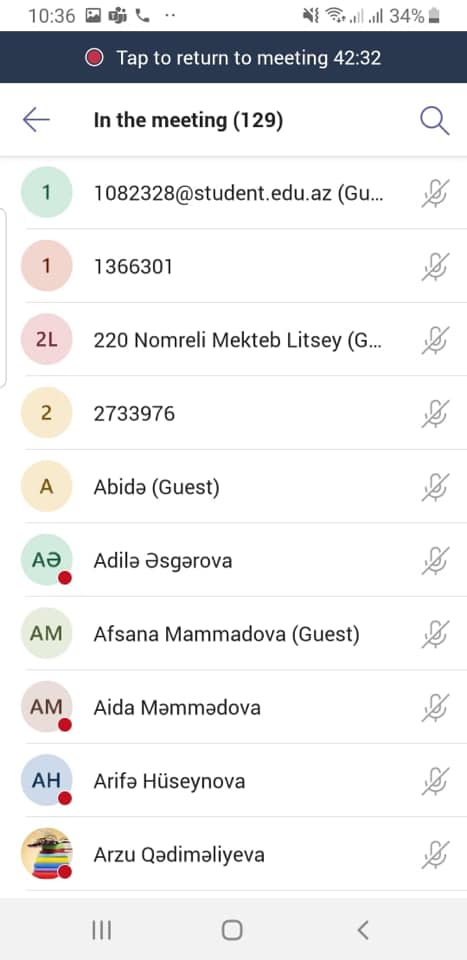The image size is (467, 960).
Task: Tap to return to meeting banner
Action: tap(233, 58)
